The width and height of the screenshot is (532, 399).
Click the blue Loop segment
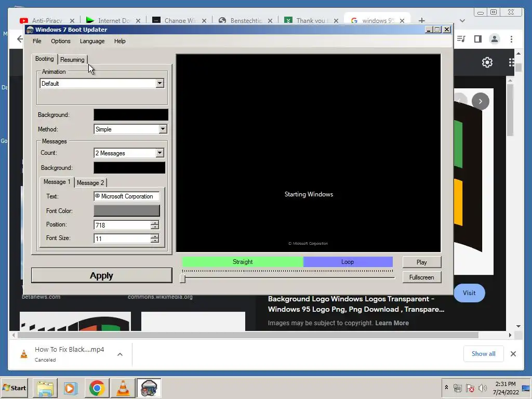tap(348, 262)
